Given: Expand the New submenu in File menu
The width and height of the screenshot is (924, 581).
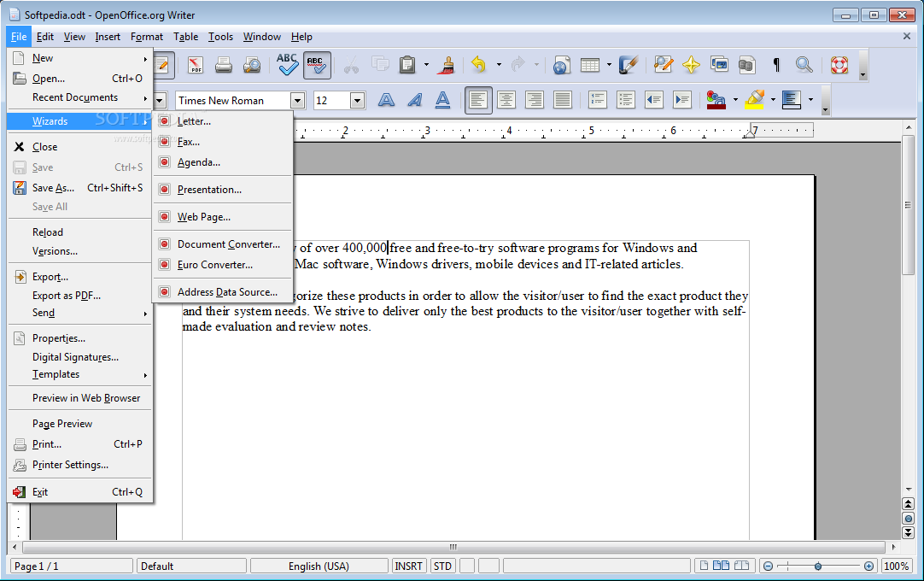Looking at the screenshot, I should [79, 58].
